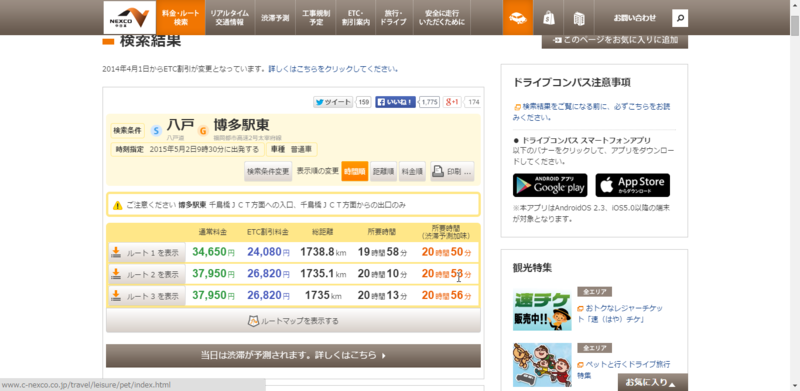Image resolution: width=800 pixels, height=391 pixels.
Task: Click ルートマップを表示する button
Action: pyautogui.click(x=293, y=321)
